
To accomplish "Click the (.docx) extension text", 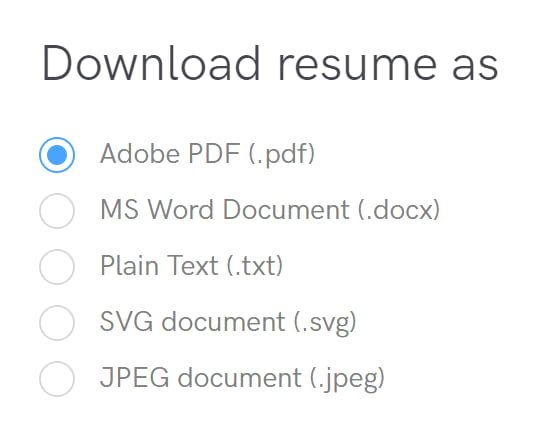I will (x=399, y=210).
